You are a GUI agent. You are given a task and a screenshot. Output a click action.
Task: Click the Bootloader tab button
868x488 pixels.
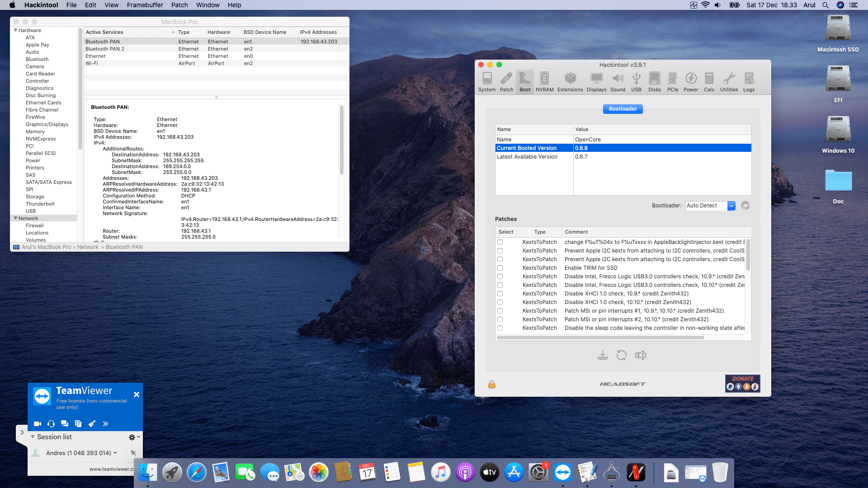point(623,109)
